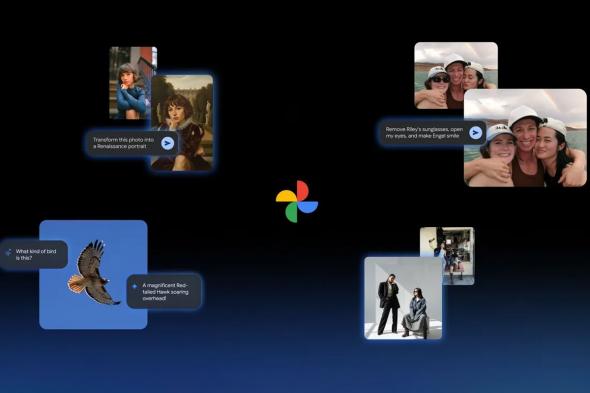Click sparkle icon beside bird question
The image size is (590, 393).
point(8,253)
